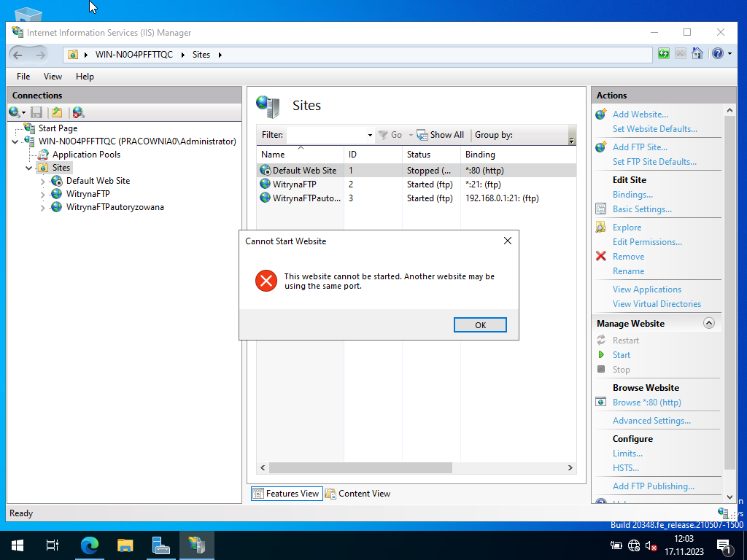Close the Cannot Start Website dialog
747x560 pixels.
(508, 241)
